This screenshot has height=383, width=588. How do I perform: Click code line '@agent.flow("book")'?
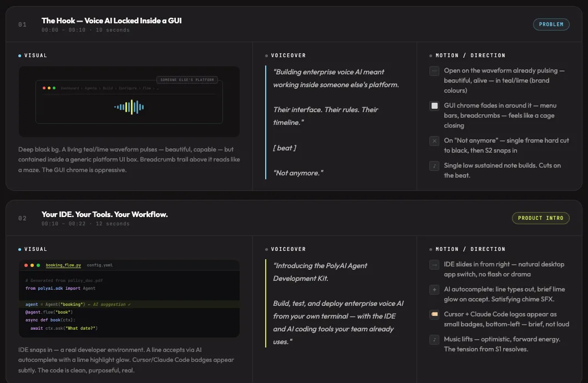point(49,312)
